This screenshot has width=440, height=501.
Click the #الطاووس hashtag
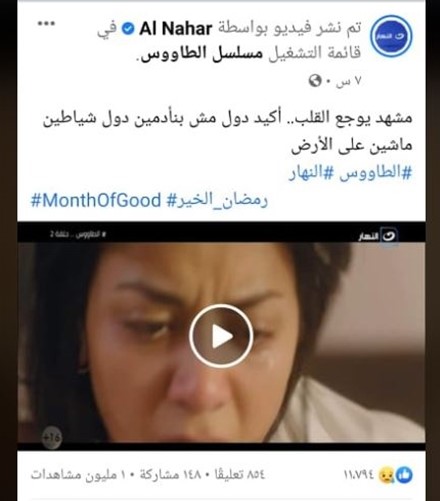[376, 173]
